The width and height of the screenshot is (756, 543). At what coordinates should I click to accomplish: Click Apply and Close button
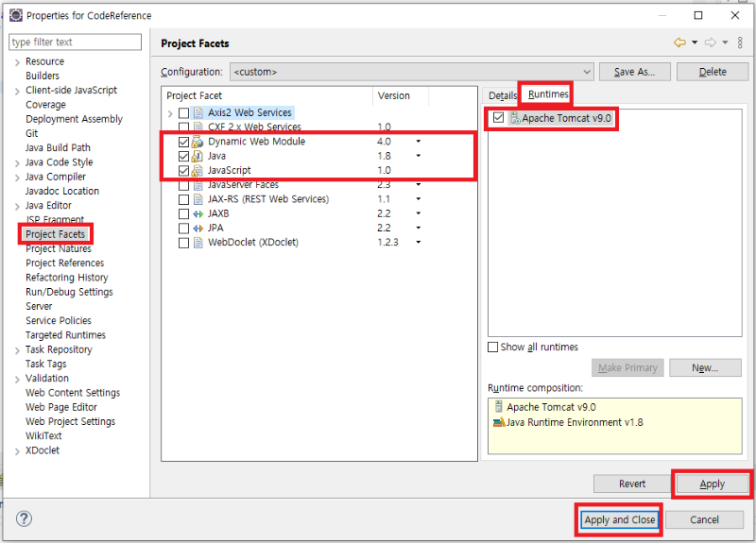[x=620, y=519]
